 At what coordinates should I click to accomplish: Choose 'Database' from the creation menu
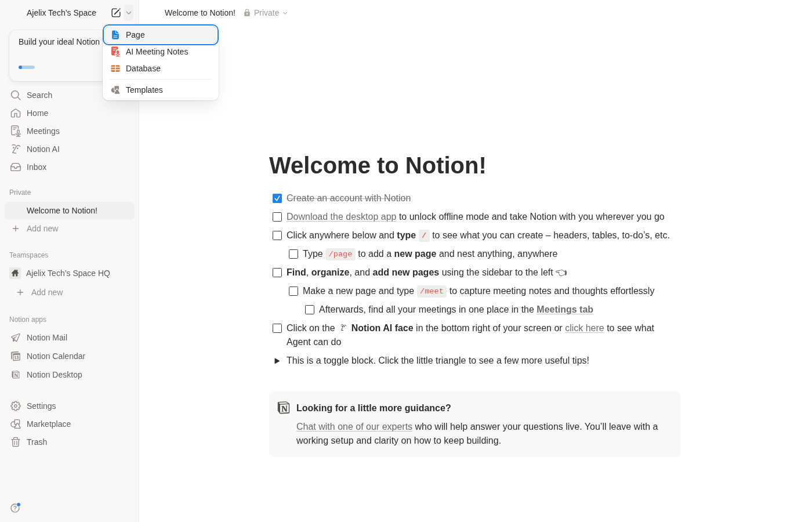[143, 68]
